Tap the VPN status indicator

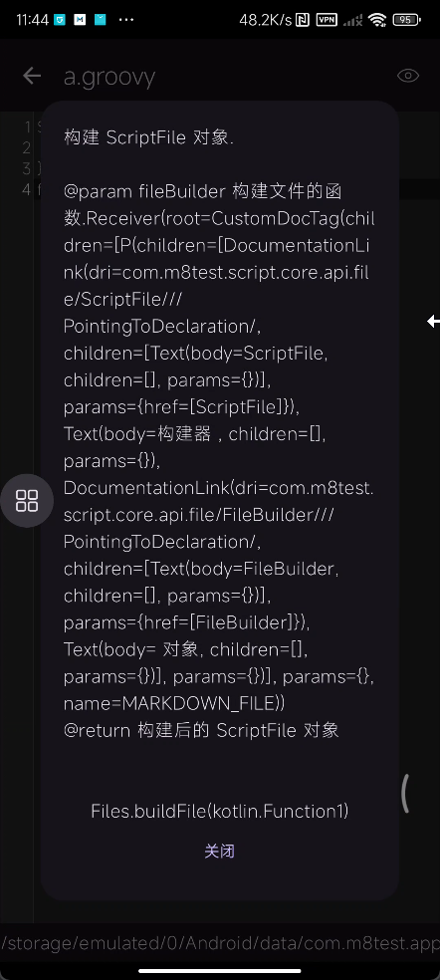click(x=327, y=20)
